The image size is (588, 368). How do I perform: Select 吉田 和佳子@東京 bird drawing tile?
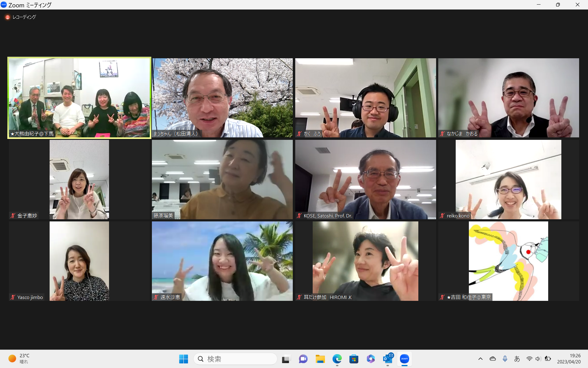point(508,261)
